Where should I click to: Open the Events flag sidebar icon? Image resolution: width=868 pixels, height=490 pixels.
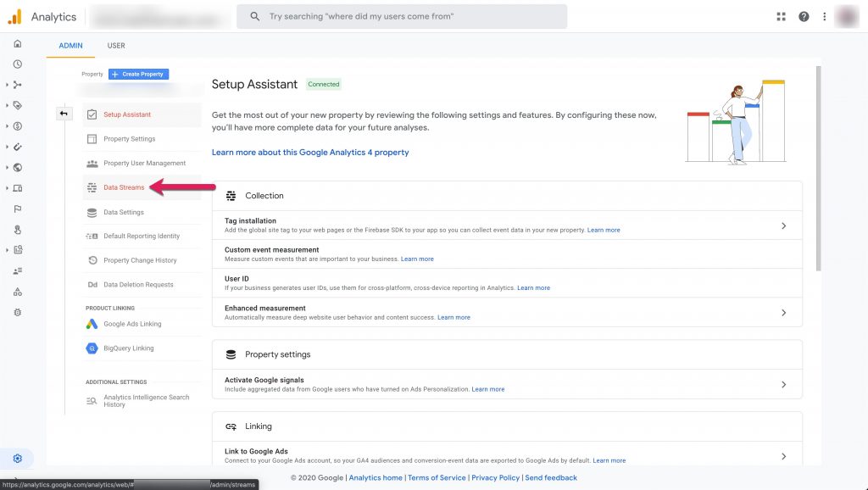tap(18, 209)
